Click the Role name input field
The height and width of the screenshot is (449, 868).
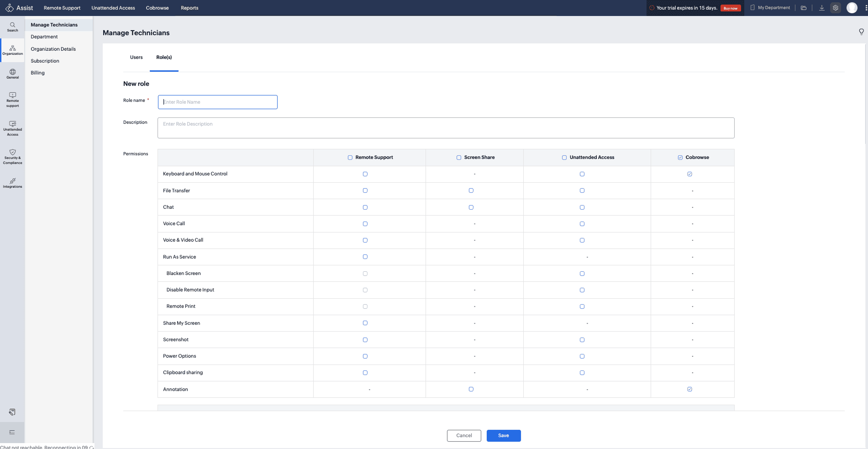pos(217,102)
